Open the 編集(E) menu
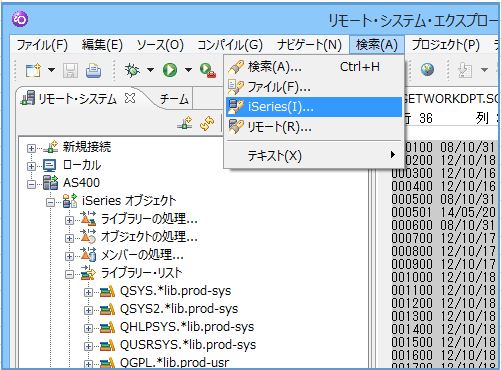 pos(102,45)
